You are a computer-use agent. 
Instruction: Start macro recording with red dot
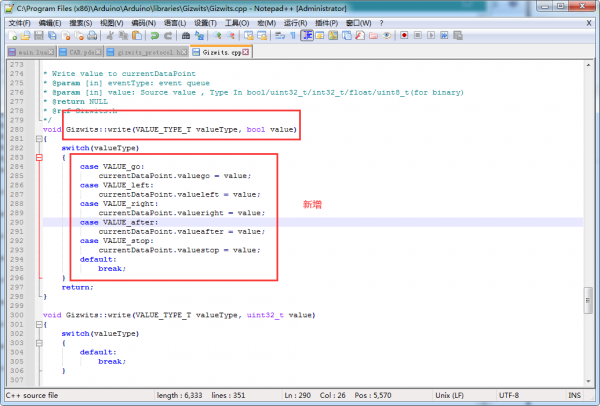[x=404, y=36]
